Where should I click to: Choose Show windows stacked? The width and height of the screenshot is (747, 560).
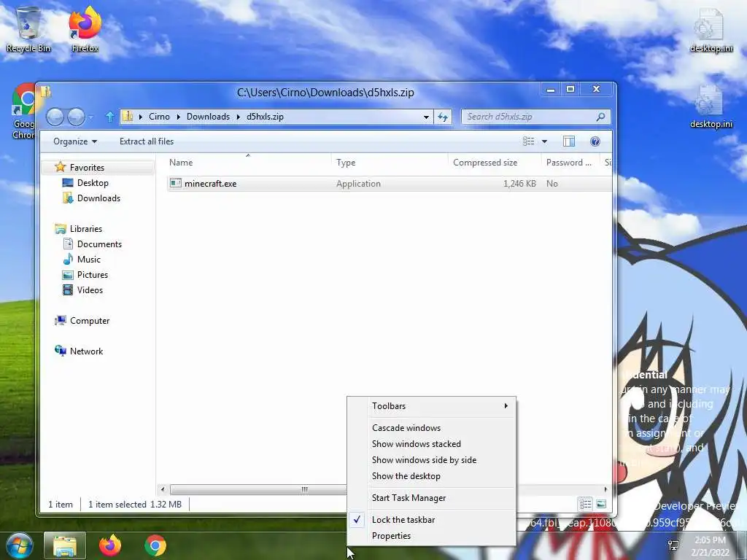[432, 444]
